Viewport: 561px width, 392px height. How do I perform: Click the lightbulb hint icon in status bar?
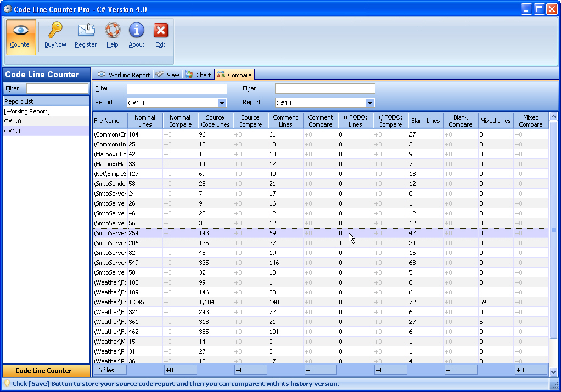pos(7,384)
